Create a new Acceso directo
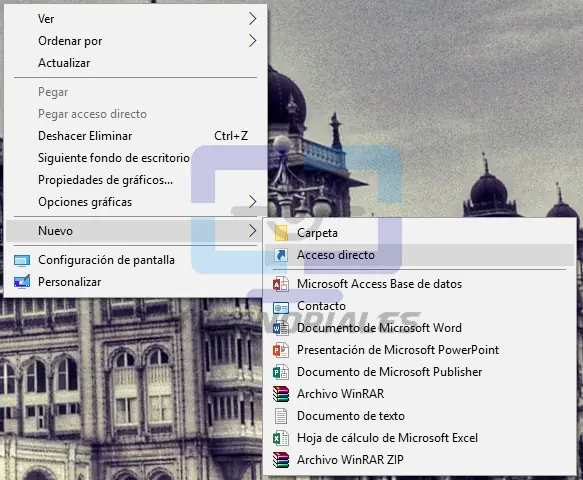Image resolution: width=583 pixels, height=480 pixels. (x=420, y=255)
